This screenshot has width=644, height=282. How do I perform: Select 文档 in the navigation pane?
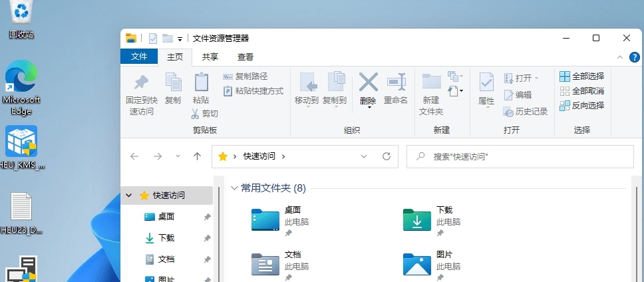coord(166,259)
